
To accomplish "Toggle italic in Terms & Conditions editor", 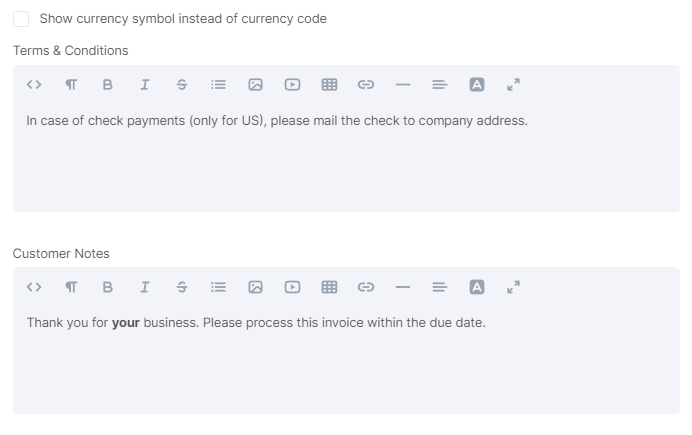I will pyautogui.click(x=145, y=84).
